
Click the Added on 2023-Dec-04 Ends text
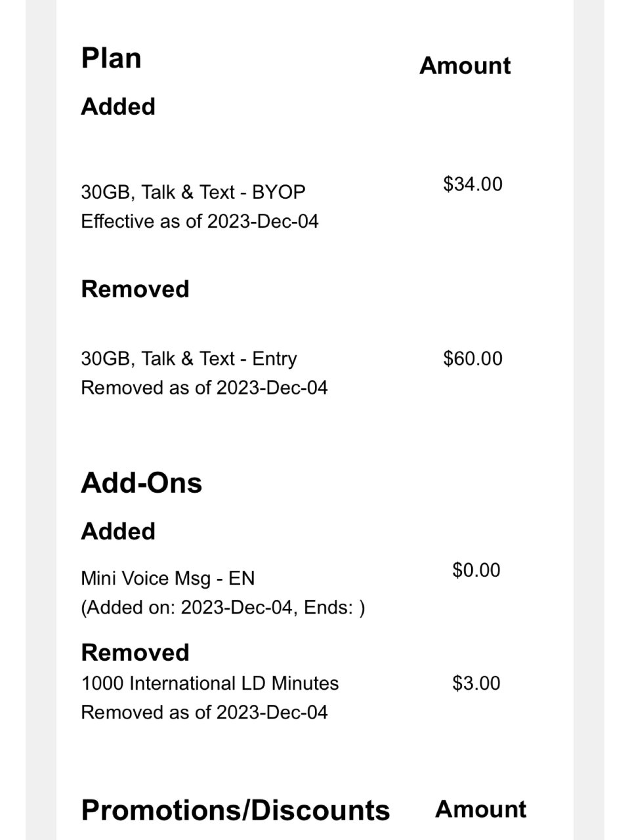pos(222,607)
